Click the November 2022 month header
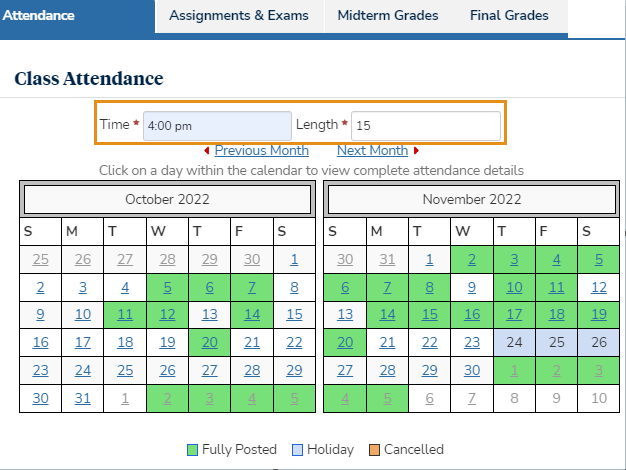626x470 pixels. [x=469, y=199]
